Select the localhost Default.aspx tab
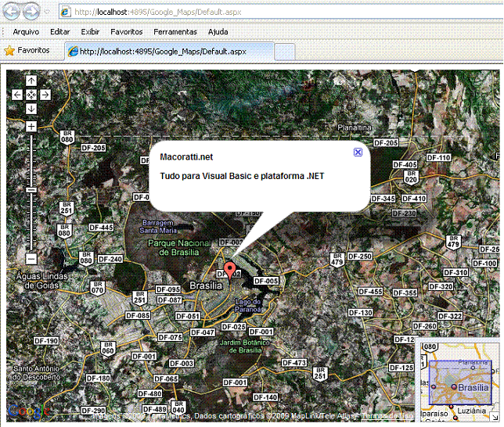 pyautogui.click(x=170, y=52)
